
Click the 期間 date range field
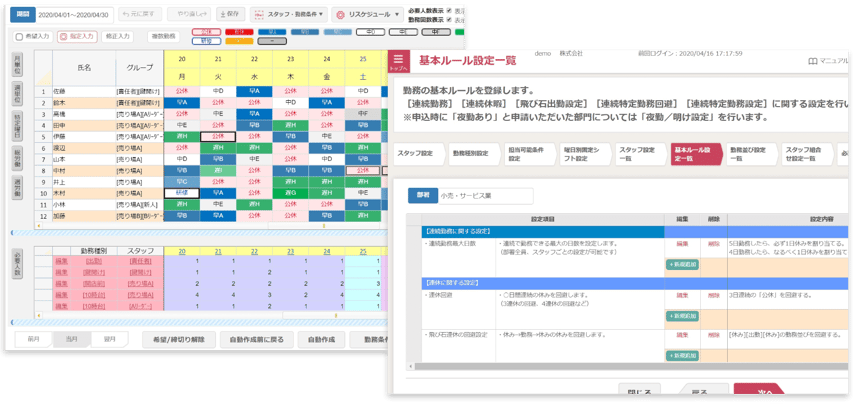74,15
